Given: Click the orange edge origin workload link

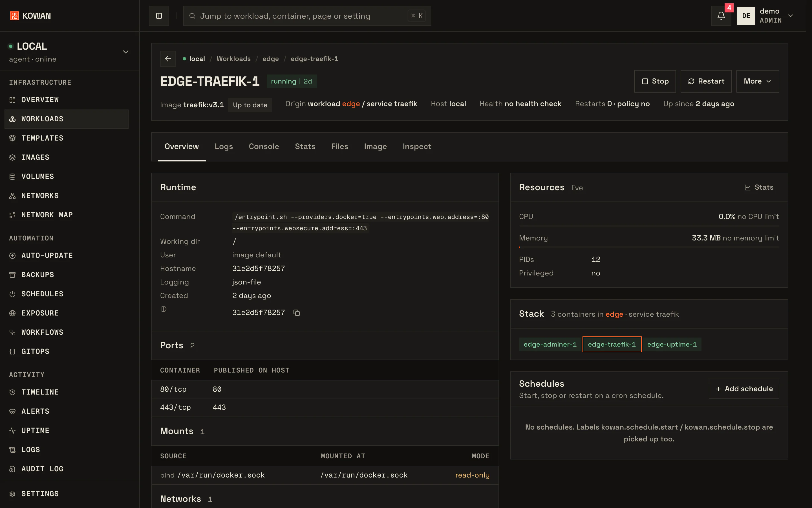Looking at the screenshot, I should [x=351, y=104].
